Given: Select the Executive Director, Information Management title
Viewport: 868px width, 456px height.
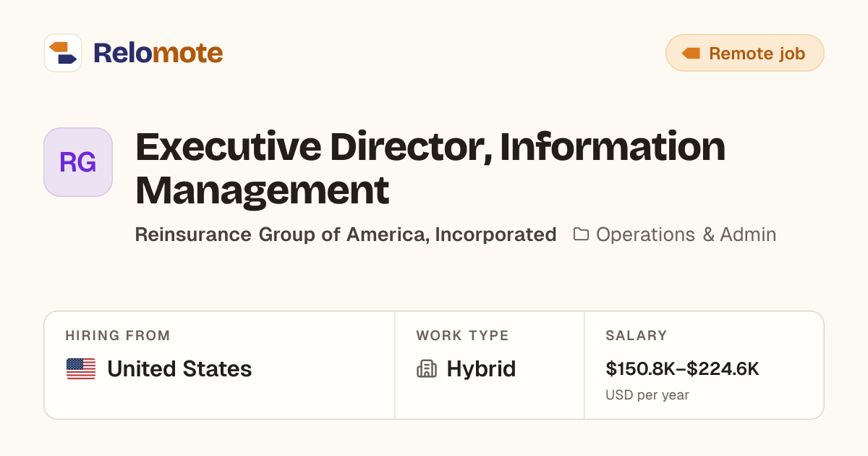Looking at the screenshot, I should coord(430,168).
